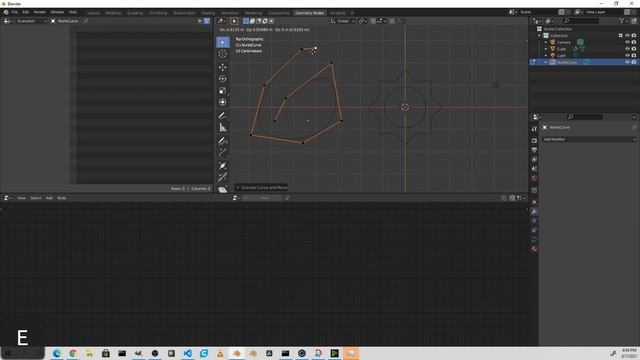Open the Material properties tab
The height and width of the screenshot is (360, 640).
click(534, 249)
